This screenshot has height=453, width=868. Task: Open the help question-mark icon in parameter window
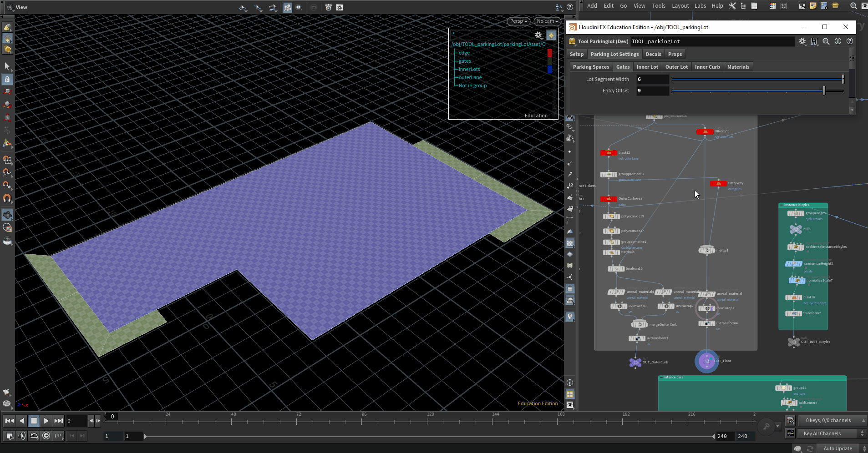[849, 41]
